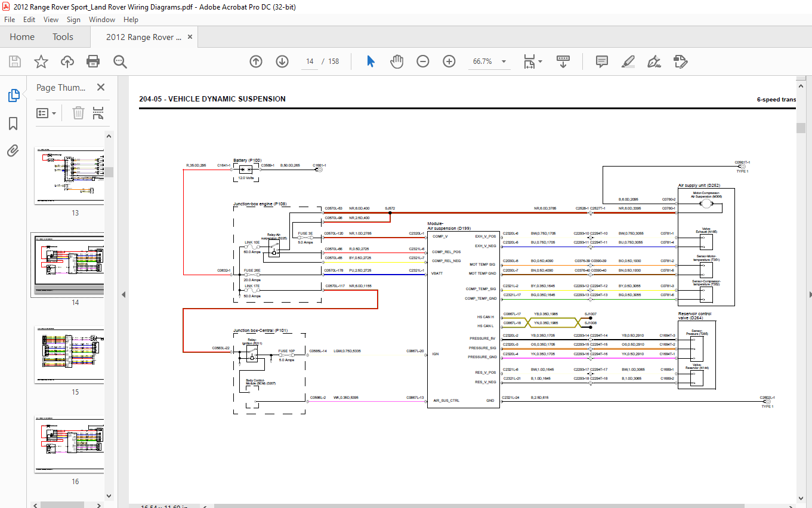The width and height of the screenshot is (812, 508).
Task: Open the Edit menu
Action: coord(29,20)
